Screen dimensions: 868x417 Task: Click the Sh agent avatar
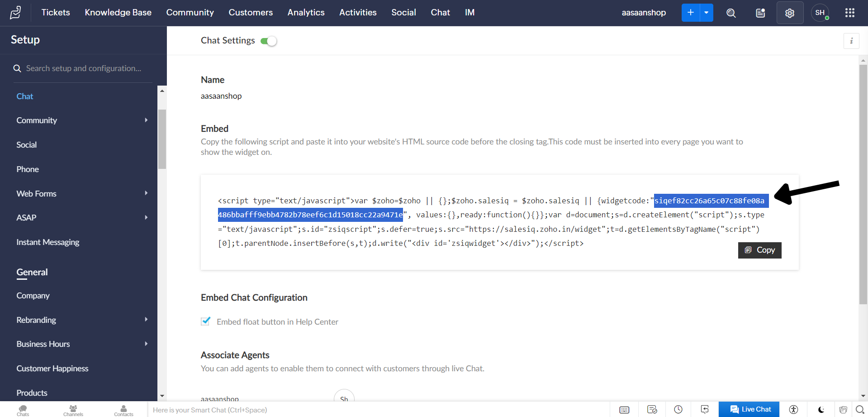[x=344, y=396]
